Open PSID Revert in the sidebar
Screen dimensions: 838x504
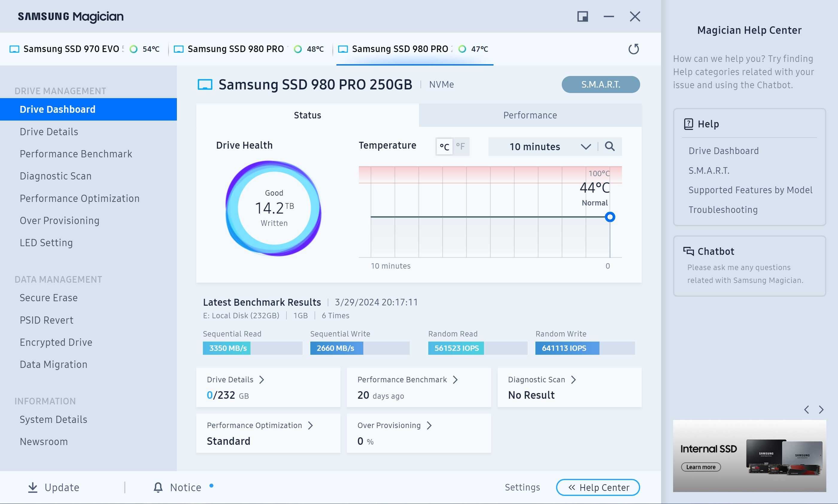point(88,320)
